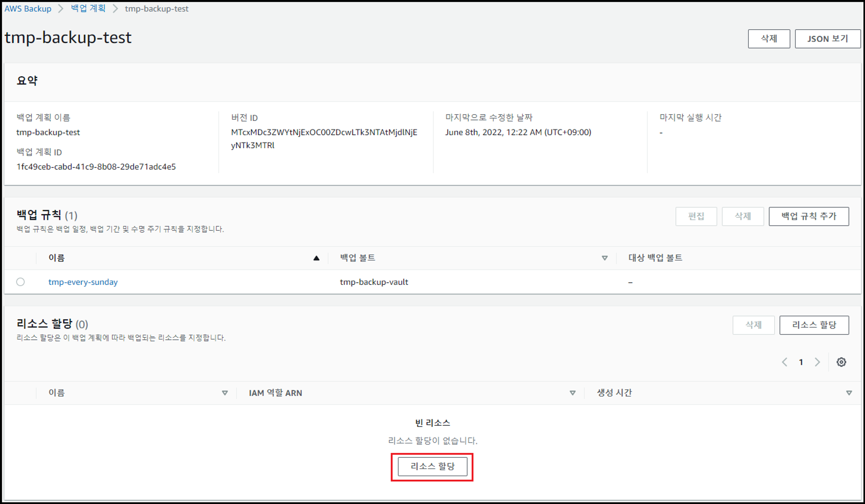Sort backup rules by 백업 볼트 column
This screenshot has width=865, height=504.
(604, 258)
